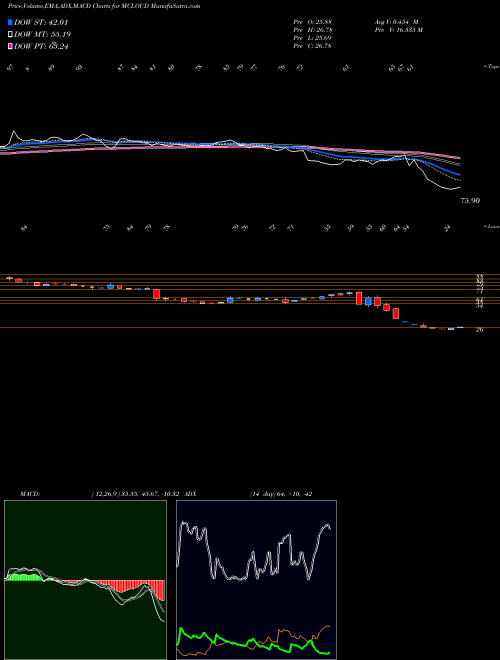Select the DOW ST: 42.01 label
500x660 pixels.
pyautogui.click(x=41, y=22)
